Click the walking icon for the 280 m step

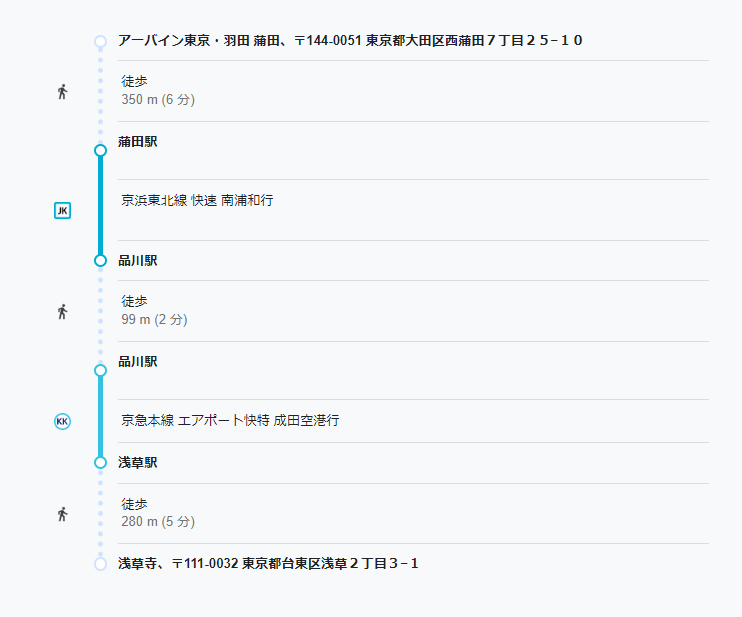(62, 514)
